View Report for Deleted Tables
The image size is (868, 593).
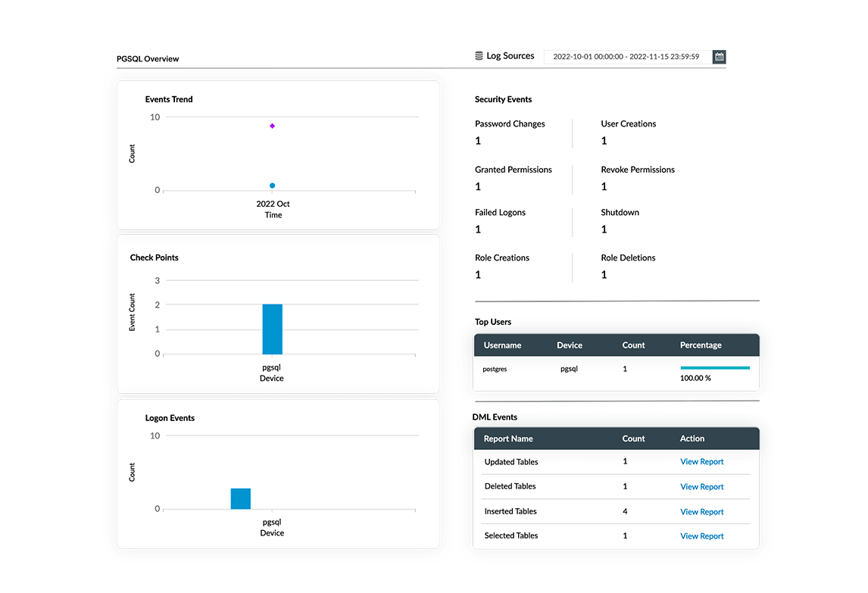click(x=701, y=487)
